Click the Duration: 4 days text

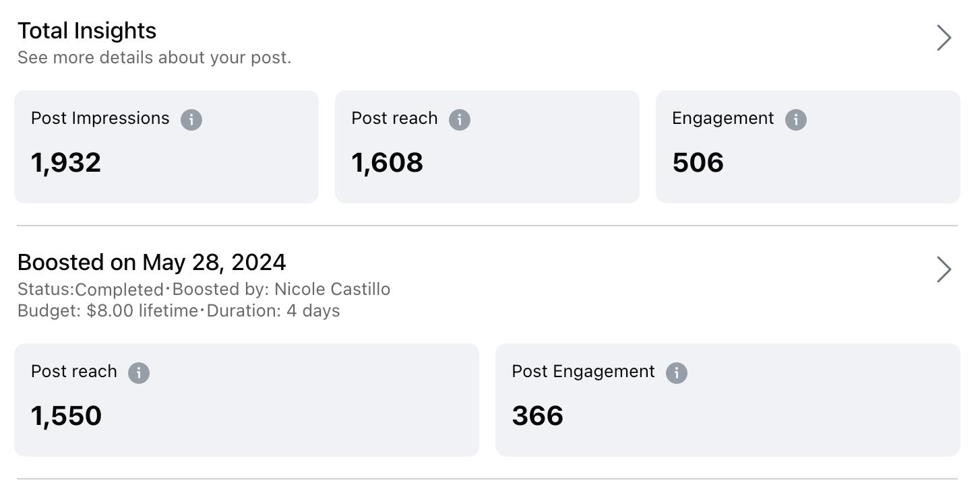point(273,311)
